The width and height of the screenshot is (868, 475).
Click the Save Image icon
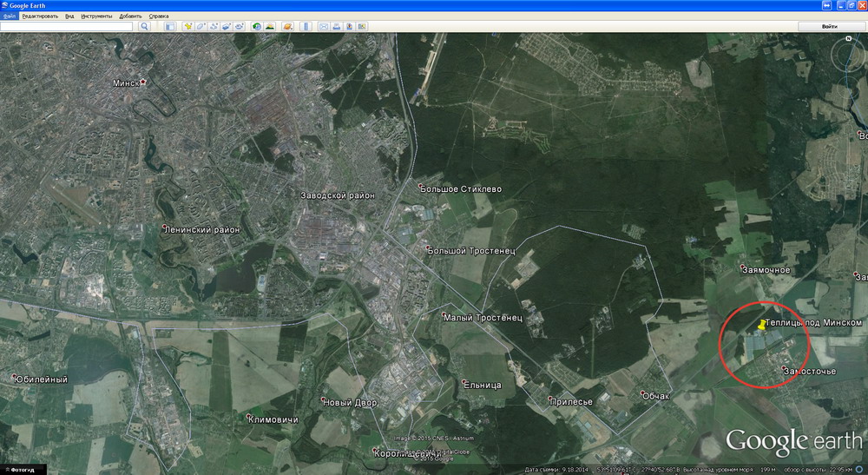(349, 26)
